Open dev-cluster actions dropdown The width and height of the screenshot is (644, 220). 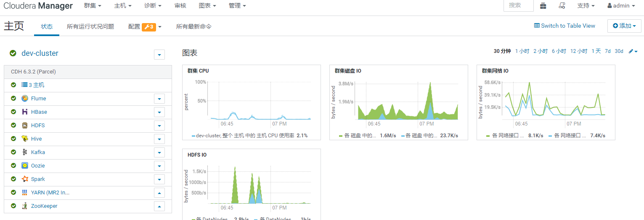[159, 55]
